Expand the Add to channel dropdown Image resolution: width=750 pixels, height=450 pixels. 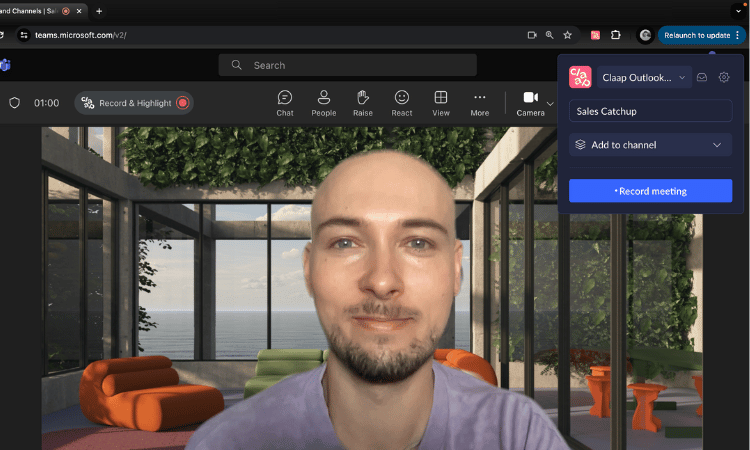click(650, 144)
